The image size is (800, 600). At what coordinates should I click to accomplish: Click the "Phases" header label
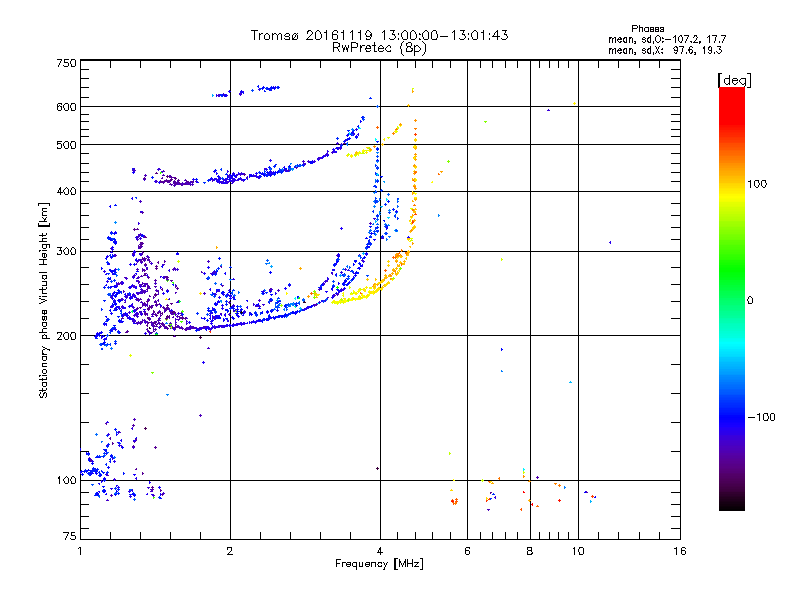647,29
